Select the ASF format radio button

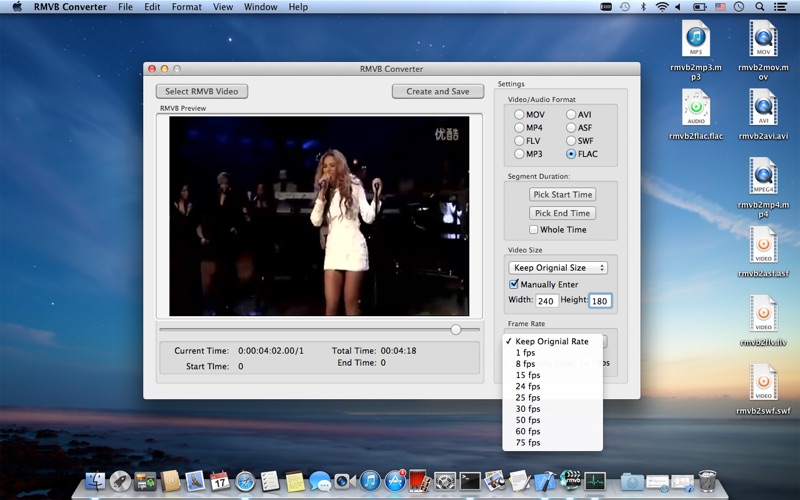pos(571,128)
